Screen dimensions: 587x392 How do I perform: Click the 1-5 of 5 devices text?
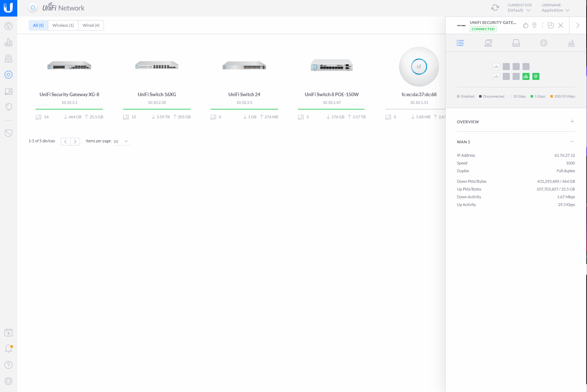pyautogui.click(x=42, y=141)
